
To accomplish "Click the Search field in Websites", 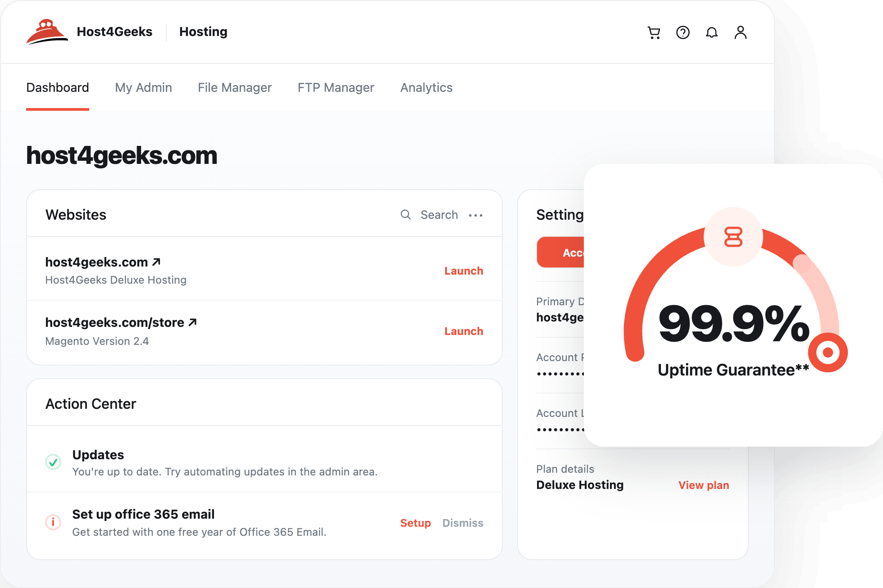I will click(x=439, y=215).
